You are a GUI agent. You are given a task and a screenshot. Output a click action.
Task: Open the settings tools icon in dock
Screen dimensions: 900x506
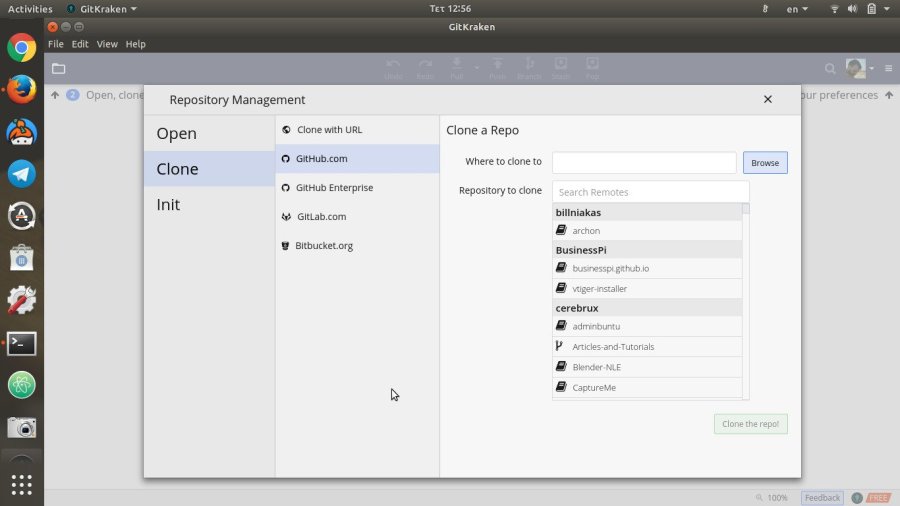[22, 301]
